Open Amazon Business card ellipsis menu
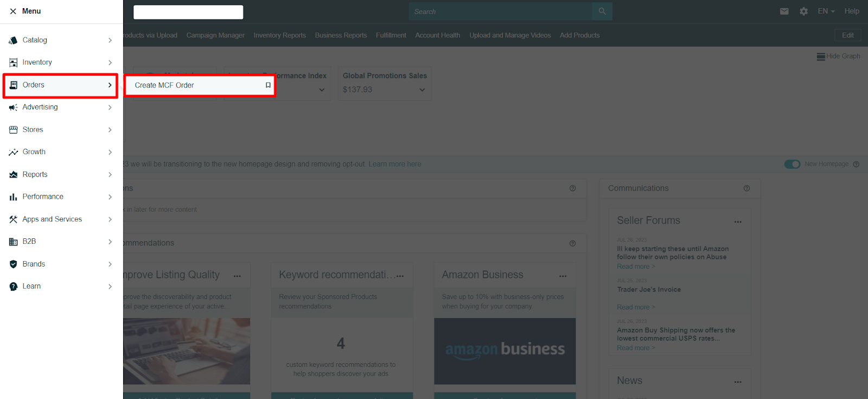 click(x=563, y=276)
